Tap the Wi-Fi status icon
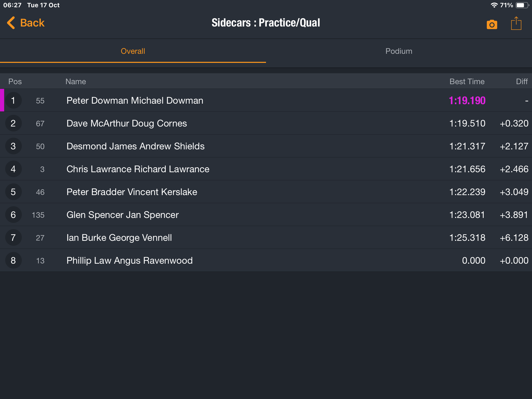Viewport: 532px width, 399px height. tap(494, 5)
